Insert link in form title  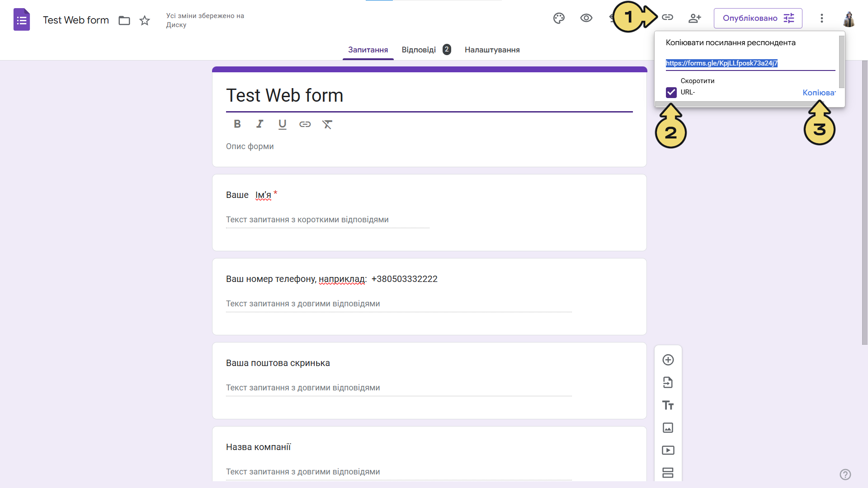[305, 124]
